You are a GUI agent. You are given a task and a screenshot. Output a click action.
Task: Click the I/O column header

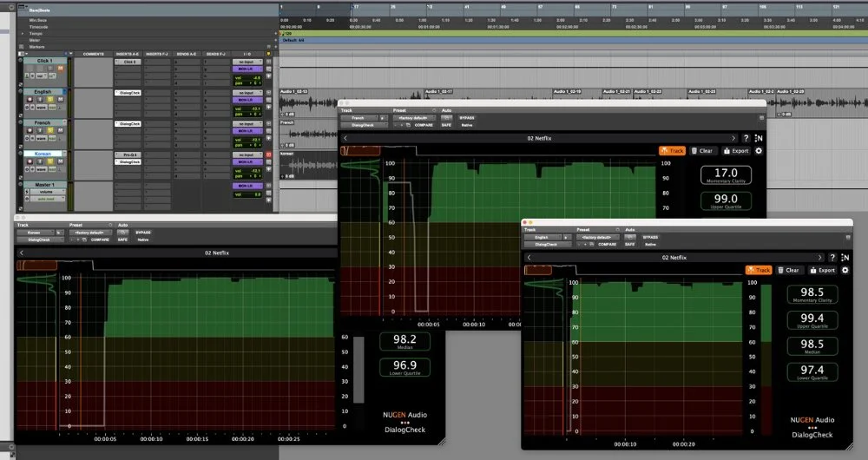pyautogui.click(x=247, y=55)
